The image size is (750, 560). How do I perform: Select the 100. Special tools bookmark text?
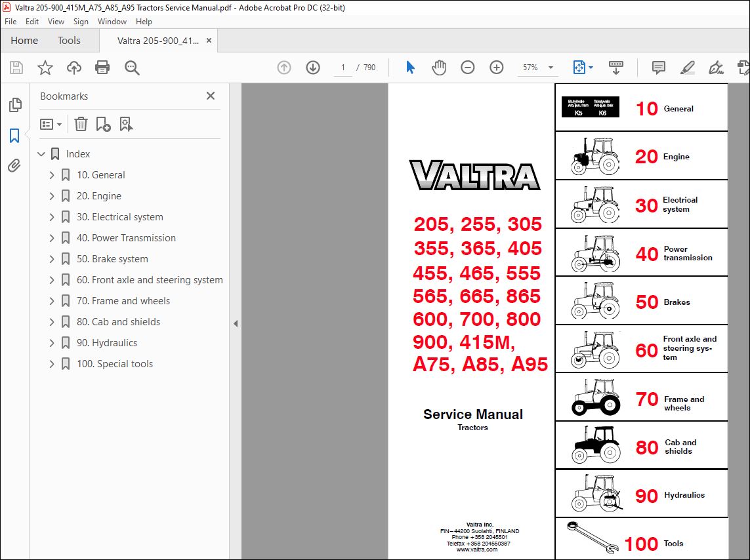pyautogui.click(x=115, y=364)
